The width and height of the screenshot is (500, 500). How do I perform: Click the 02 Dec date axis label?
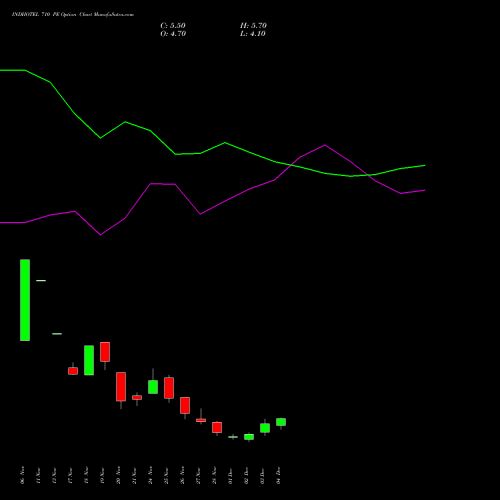pyautogui.click(x=246, y=475)
